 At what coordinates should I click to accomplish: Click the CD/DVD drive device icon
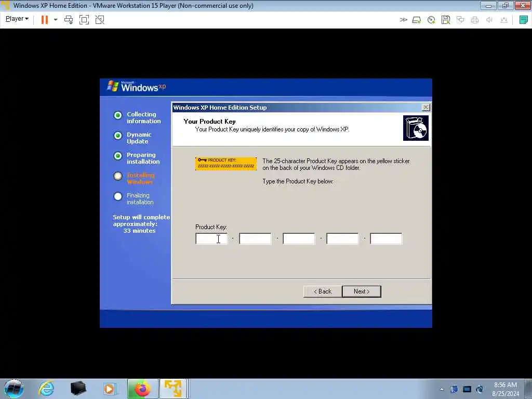(x=431, y=20)
